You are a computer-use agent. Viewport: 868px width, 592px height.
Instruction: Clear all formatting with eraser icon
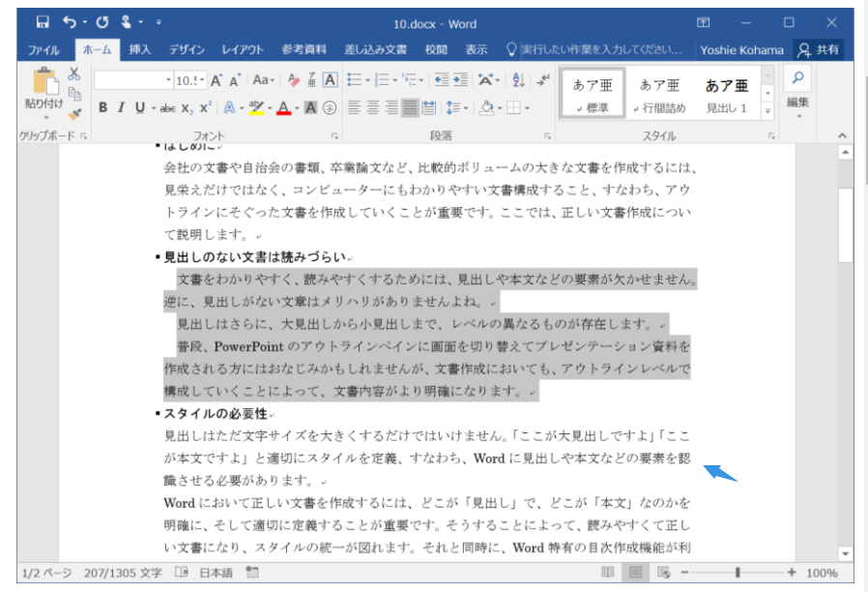[x=294, y=80]
